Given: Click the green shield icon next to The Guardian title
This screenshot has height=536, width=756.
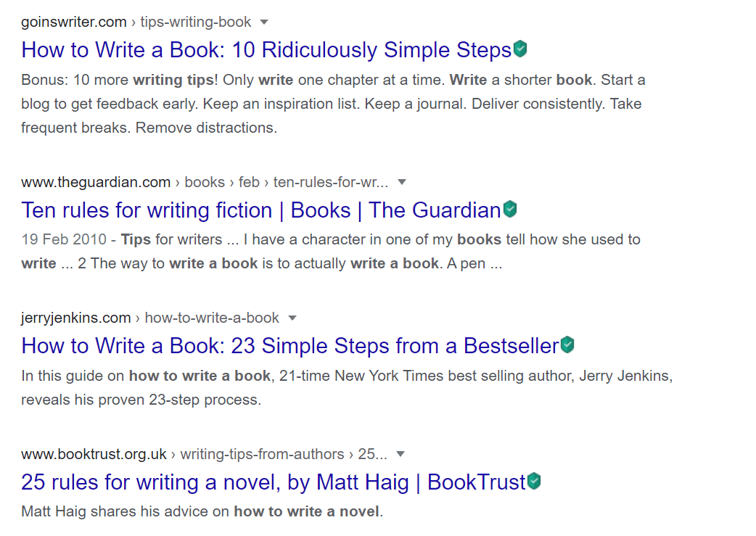Looking at the screenshot, I should pyautogui.click(x=509, y=208).
